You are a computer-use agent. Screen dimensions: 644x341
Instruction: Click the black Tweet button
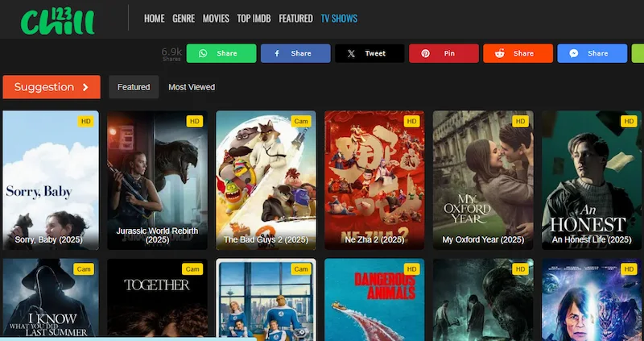pyautogui.click(x=369, y=53)
